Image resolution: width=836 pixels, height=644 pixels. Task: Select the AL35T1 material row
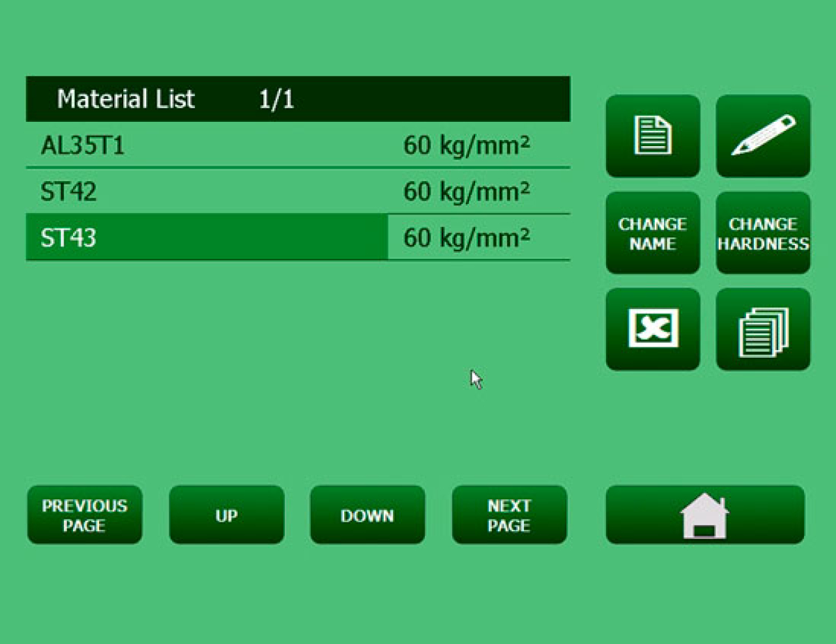(82, 146)
